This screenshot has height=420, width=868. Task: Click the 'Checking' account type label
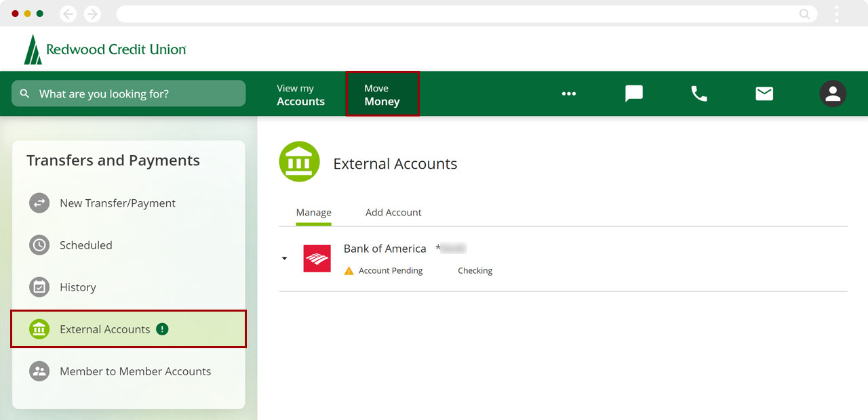click(x=475, y=270)
